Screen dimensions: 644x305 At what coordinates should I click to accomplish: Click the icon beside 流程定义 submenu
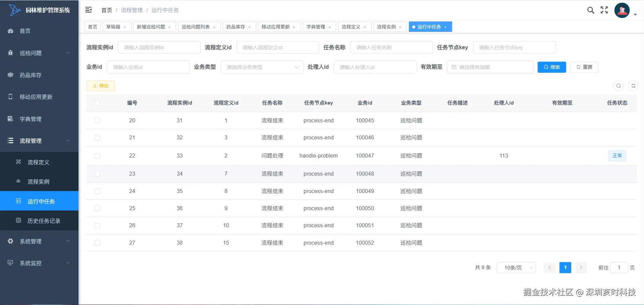(18, 162)
